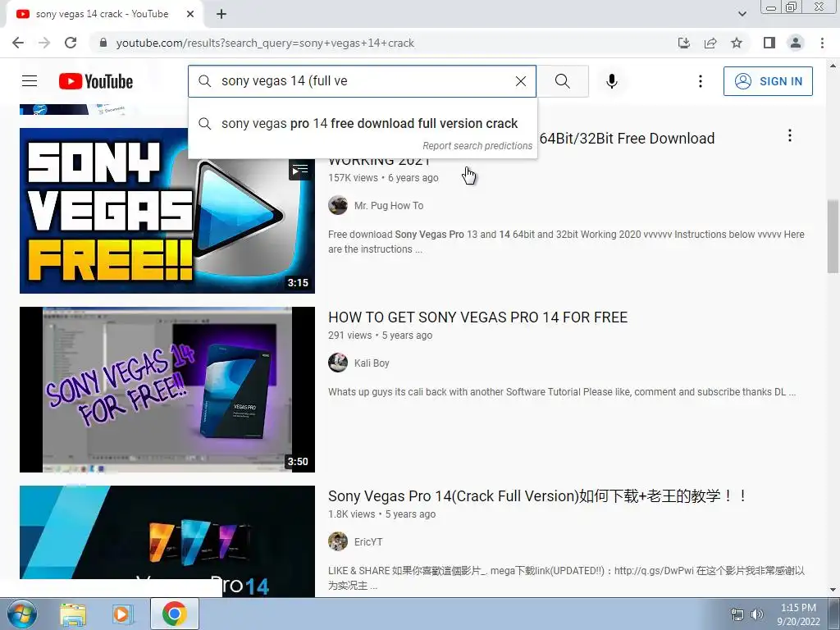Click the 291 views • 5 years ago text
The height and width of the screenshot is (630, 840).
coord(381,336)
